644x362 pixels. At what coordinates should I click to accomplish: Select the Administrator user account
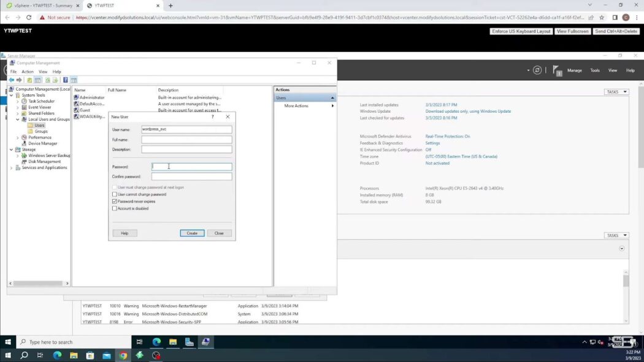click(89, 97)
